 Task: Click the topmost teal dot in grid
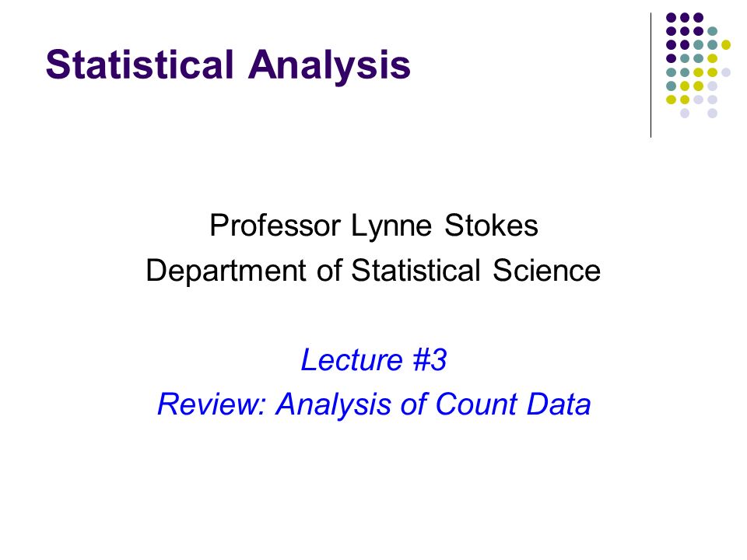(x=712, y=31)
